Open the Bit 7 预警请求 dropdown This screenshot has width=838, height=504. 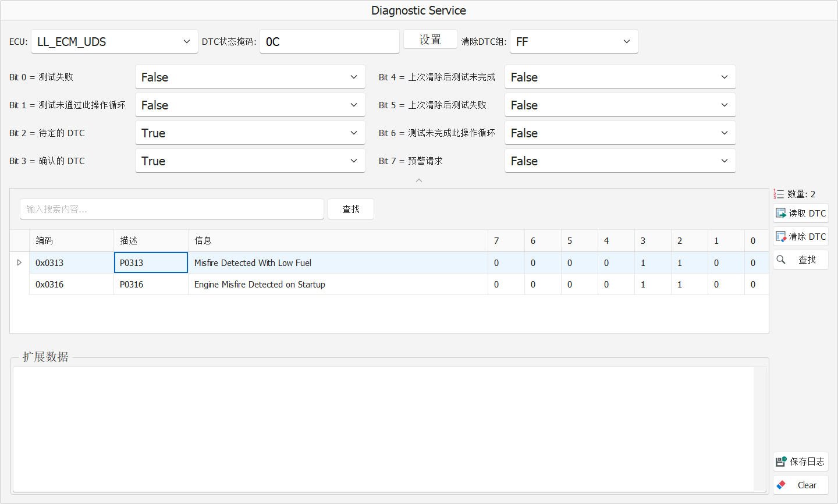tap(620, 161)
